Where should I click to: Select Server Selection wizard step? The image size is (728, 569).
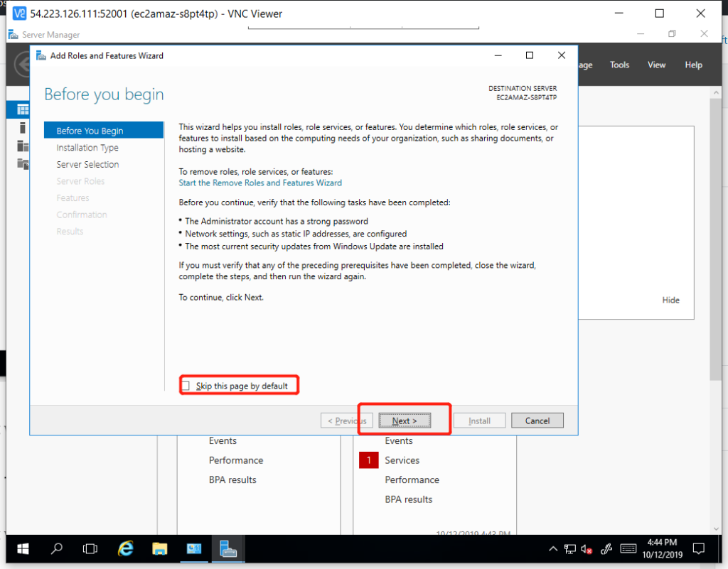88,164
